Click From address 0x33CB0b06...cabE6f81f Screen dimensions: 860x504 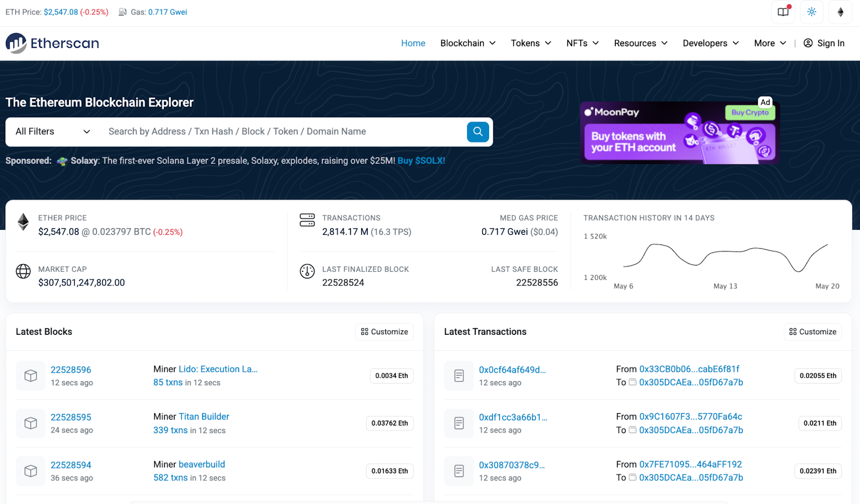[689, 369]
